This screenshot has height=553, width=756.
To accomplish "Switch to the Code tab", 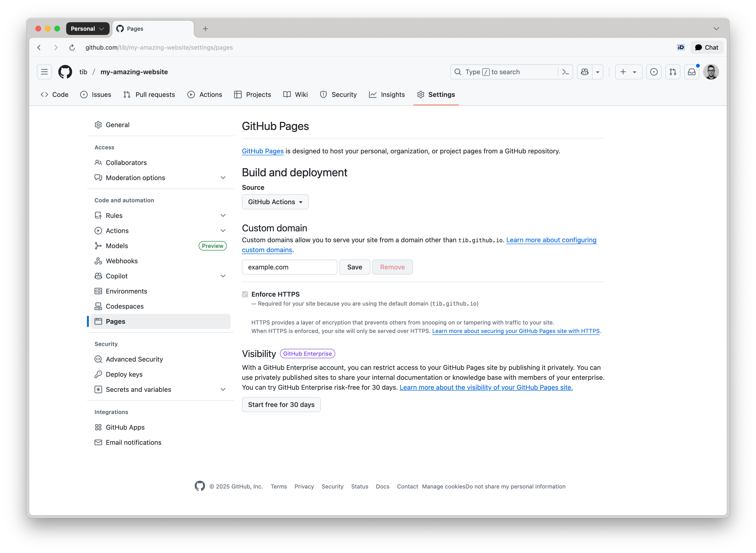I will tap(55, 95).
